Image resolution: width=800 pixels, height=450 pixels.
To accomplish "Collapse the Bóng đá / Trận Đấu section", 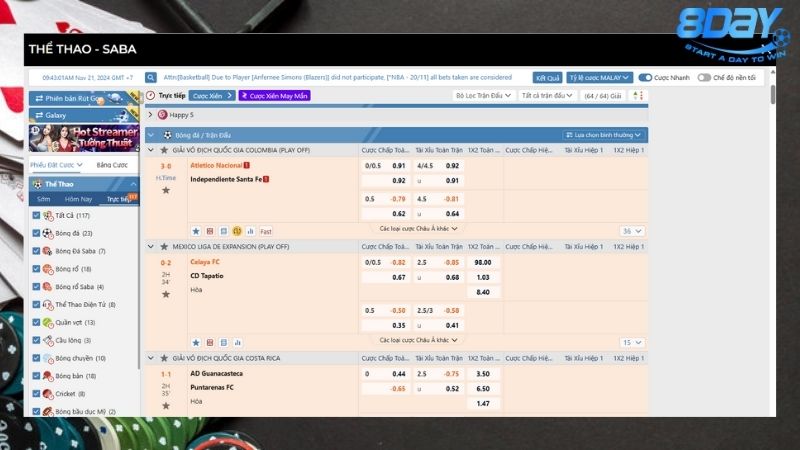I will point(151,135).
